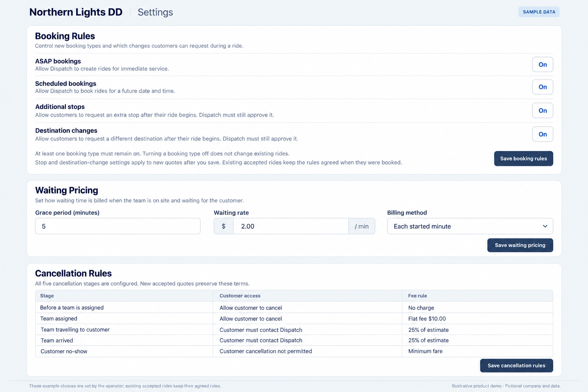Image resolution: width=588 pixels, height=392 pixels.
Task: Click 'Customer must contact Dispatch' for Team travelling
Action: 261,330
